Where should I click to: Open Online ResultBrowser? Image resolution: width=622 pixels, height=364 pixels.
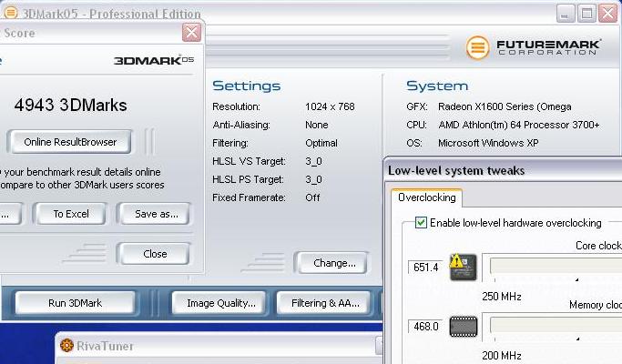[x=70, y=142]
